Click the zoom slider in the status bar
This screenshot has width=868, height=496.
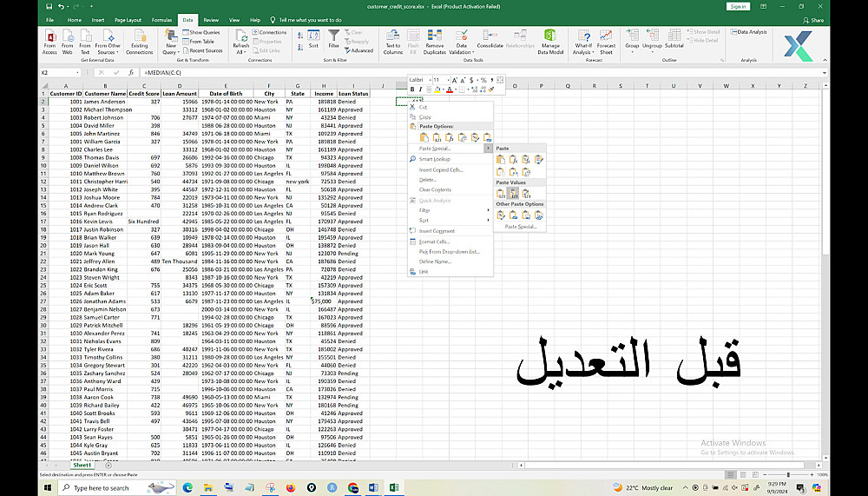click(788, 475)
